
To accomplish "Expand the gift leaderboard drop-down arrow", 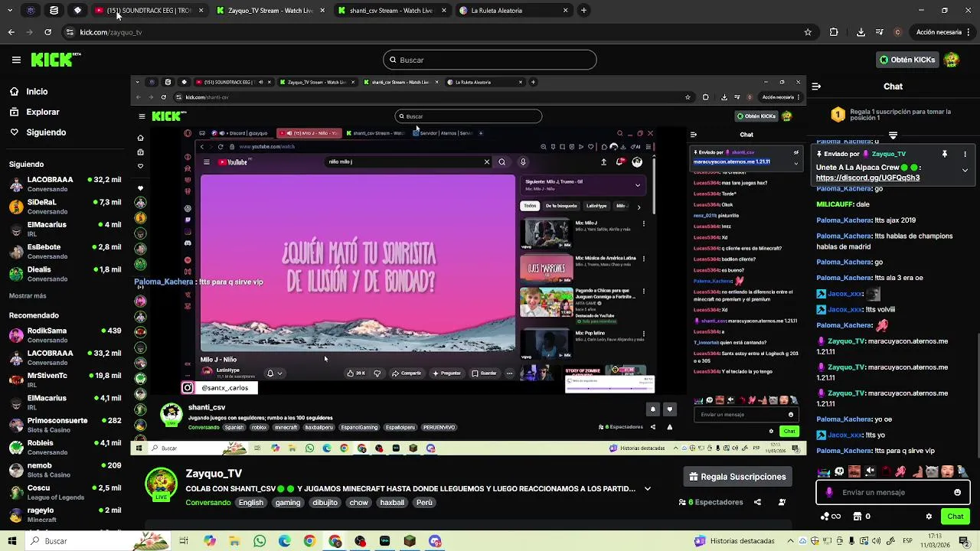I will (893, 135).
